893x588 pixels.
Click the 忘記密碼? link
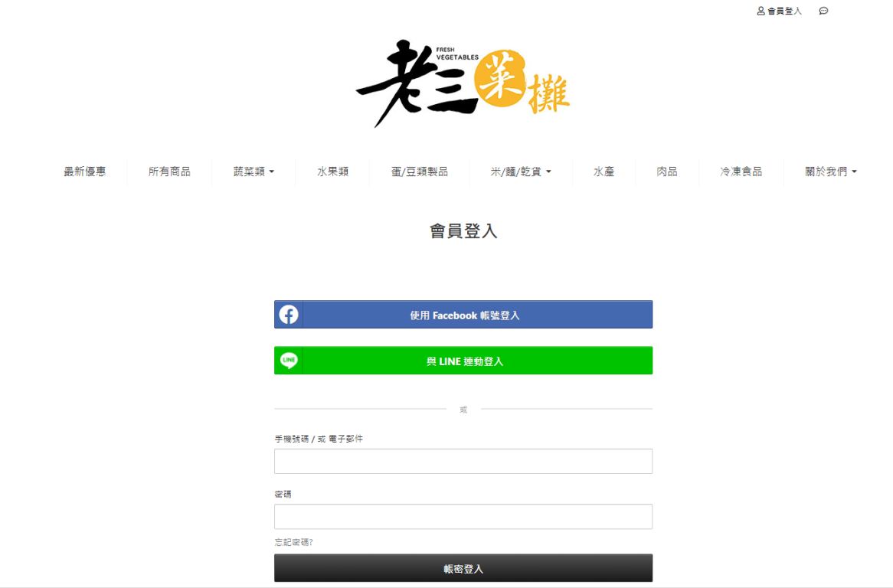point(293,542)
